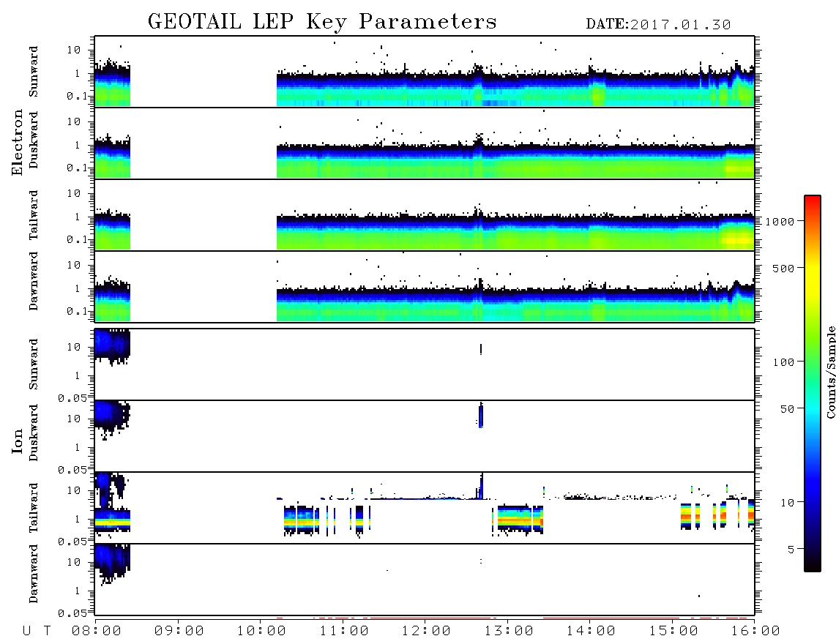The width and height of the screenshot is (836, 644).
Task: Click the Electron Sunward spectrogram around 12:00
Action: tap(425, 88)
